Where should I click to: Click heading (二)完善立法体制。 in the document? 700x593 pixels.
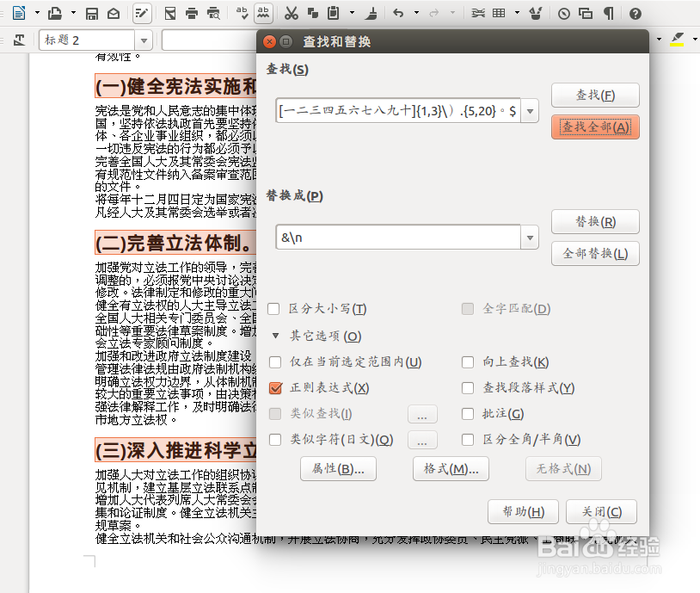(x=175, y=243)
